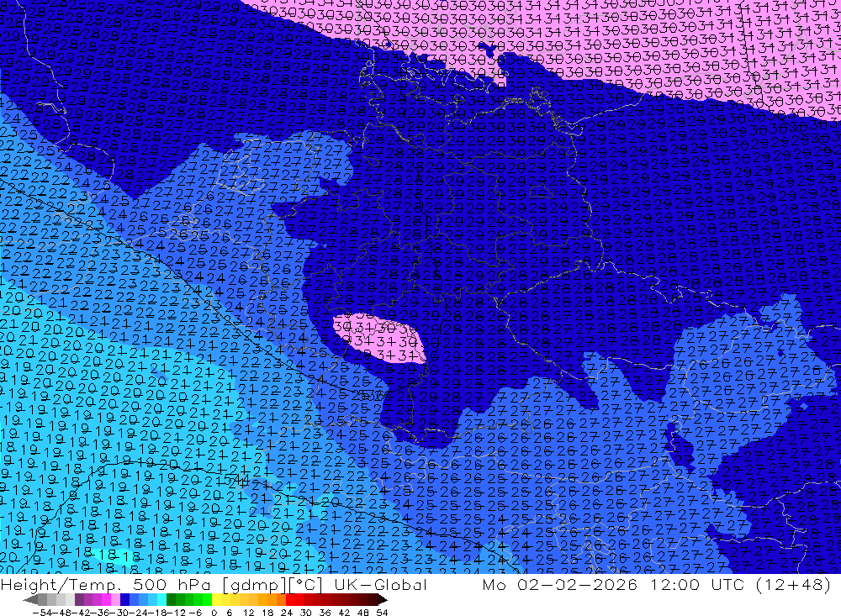Click the 'hPa' unit text
The height and width of the screenshot is (616, 841).
[194, 584]
